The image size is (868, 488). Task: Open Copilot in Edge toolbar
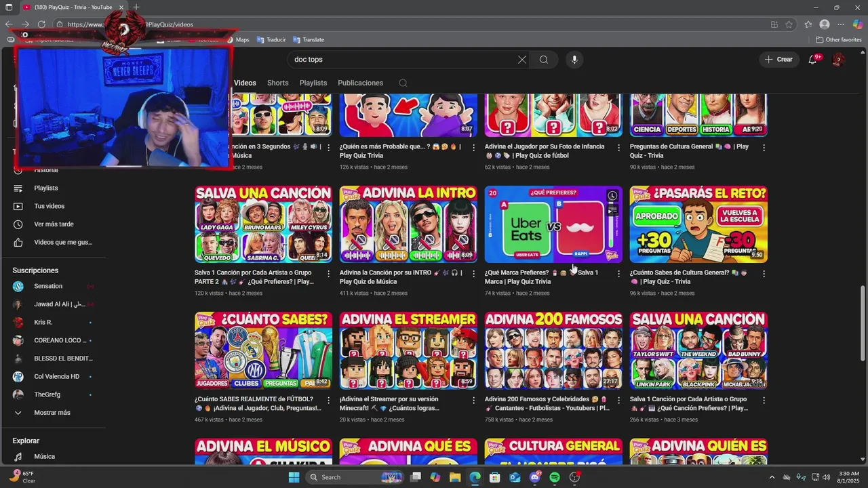tap(858, 24)
